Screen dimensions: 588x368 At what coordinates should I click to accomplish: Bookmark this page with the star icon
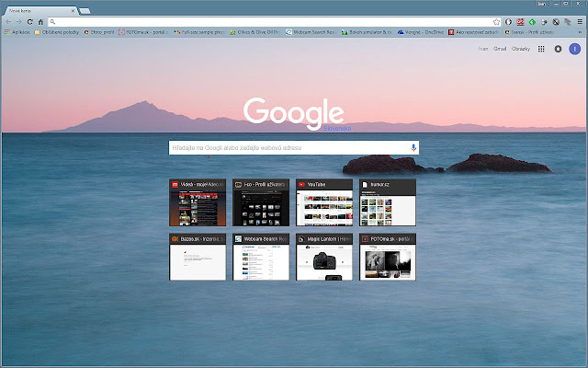click(x=496, y=22)
